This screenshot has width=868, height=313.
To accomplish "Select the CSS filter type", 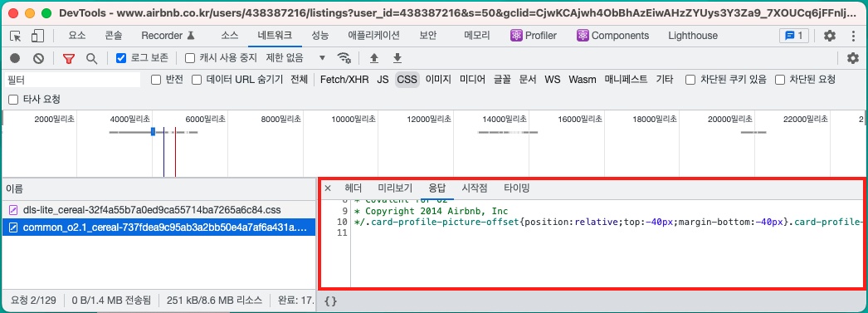I will [407, 80].
